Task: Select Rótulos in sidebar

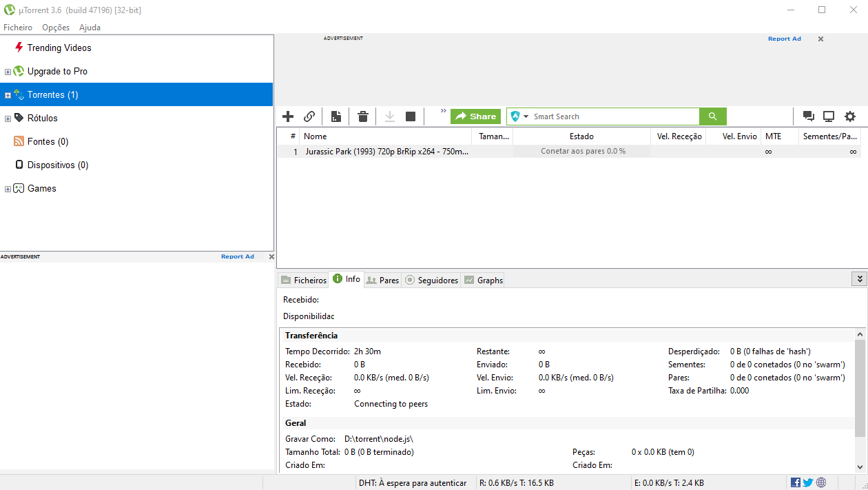Action: click(x=43, y=118)
